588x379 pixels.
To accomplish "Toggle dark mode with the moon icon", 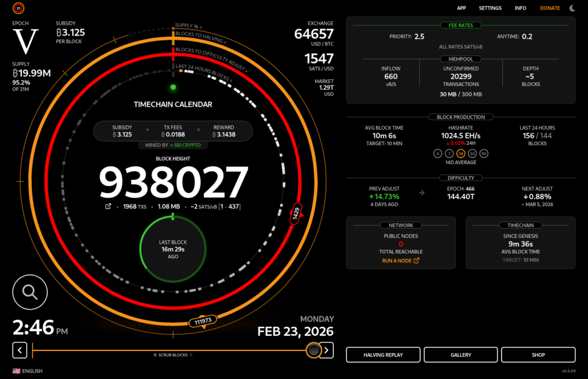I will (572, 8).
